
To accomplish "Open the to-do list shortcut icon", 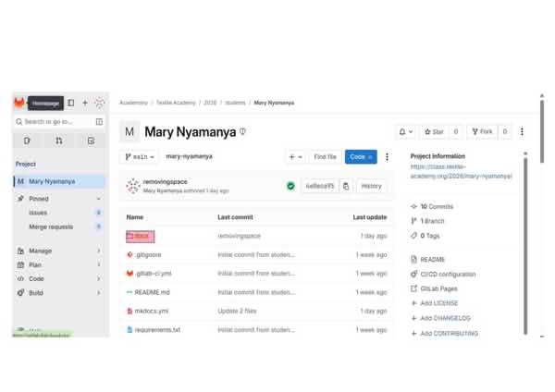I will (91, 141).
